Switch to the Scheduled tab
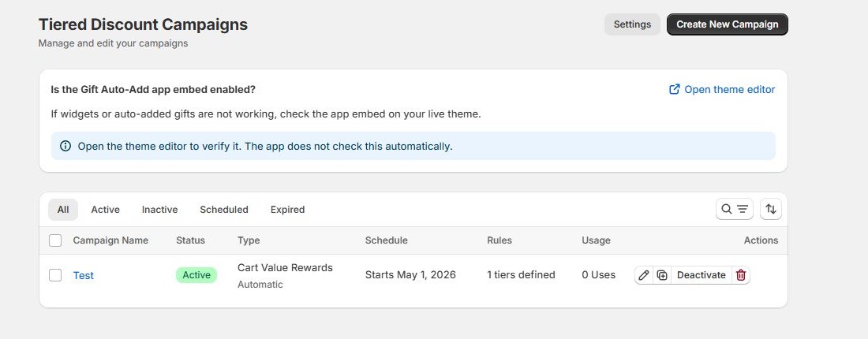Image resolution: width=868 pixels, height=339 pixels. [223, 210]
